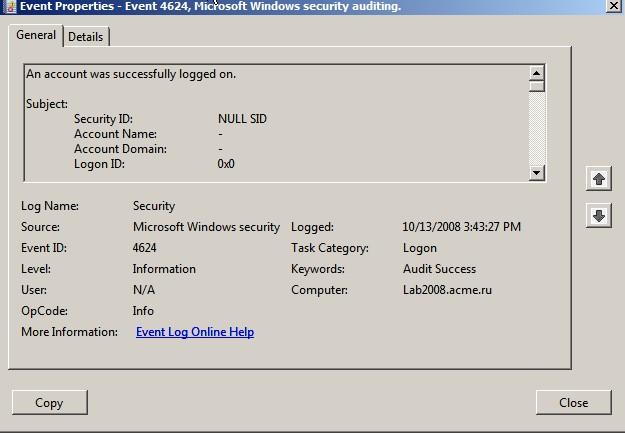Click the Task Category value Logon
The height and width of the screenshot is (433, 625).
[x=420, y=248]
